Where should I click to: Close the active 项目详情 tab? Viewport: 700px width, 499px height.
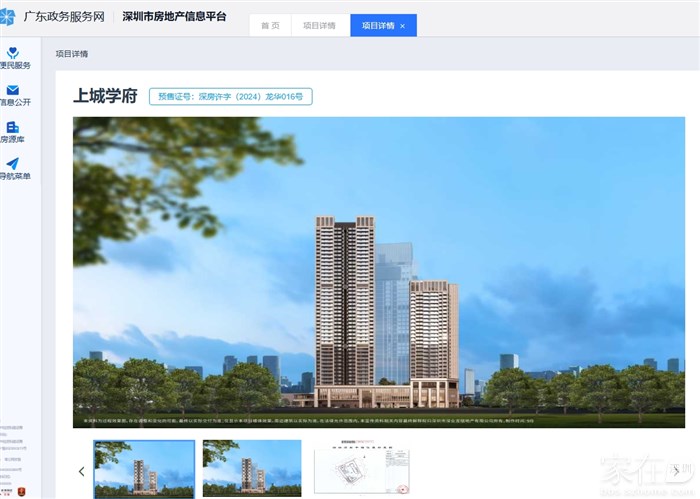point(402,26)
